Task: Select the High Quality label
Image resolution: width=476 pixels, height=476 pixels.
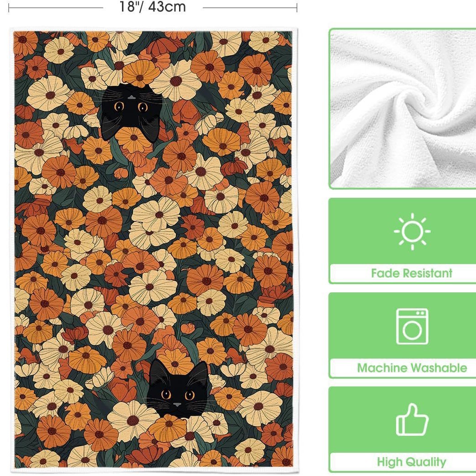Action: click(411, 462)
